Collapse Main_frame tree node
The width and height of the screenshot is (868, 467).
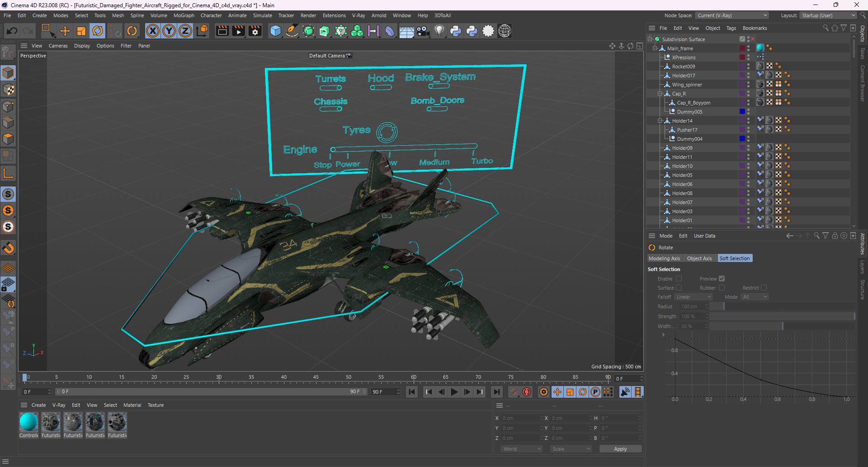click(x=655, y=48)
